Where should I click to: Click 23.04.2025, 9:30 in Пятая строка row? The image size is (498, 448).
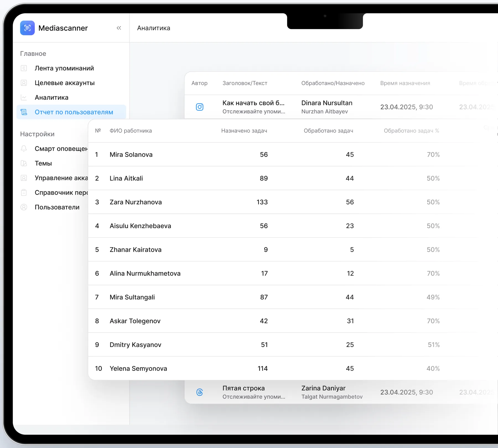406,392
